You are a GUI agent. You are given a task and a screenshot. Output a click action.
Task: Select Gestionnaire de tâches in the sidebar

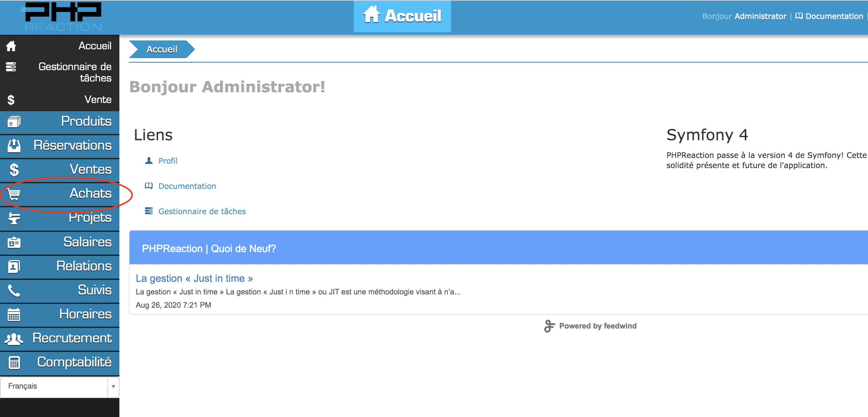click(x=75, y=72)
